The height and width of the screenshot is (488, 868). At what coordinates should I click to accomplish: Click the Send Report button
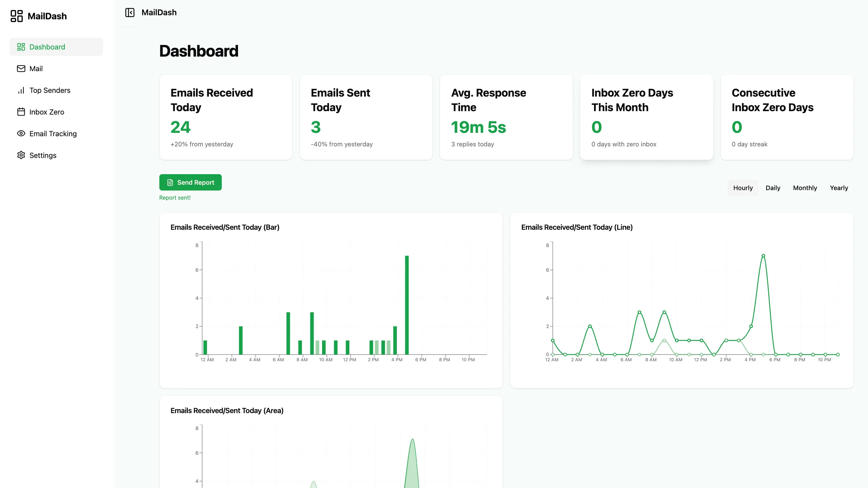[x=191, y=182]
